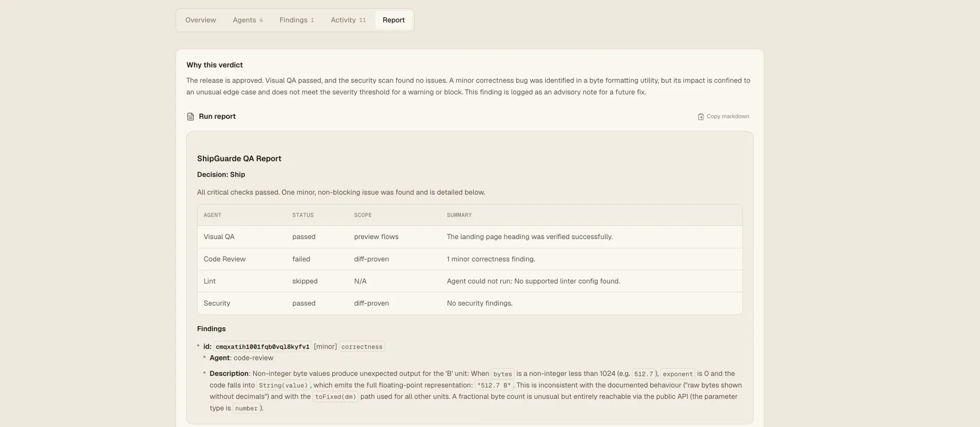Click the Run report heading

217,117
